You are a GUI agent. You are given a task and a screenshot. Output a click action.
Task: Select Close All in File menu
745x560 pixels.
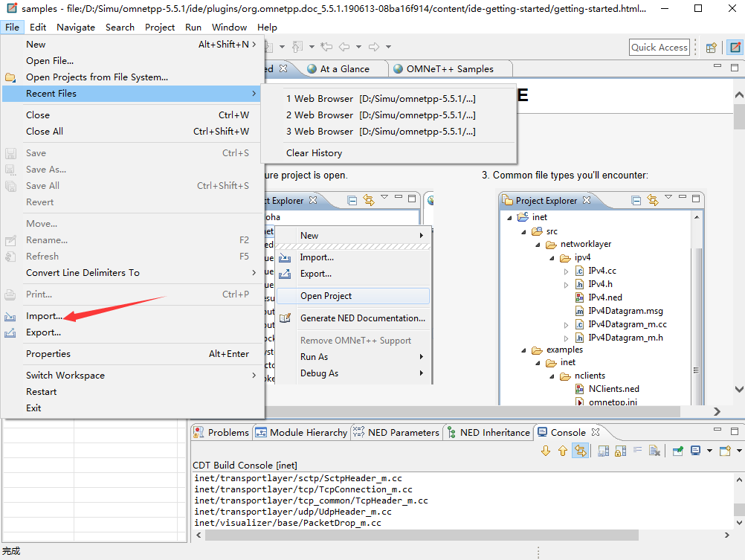tap(132, 131)
